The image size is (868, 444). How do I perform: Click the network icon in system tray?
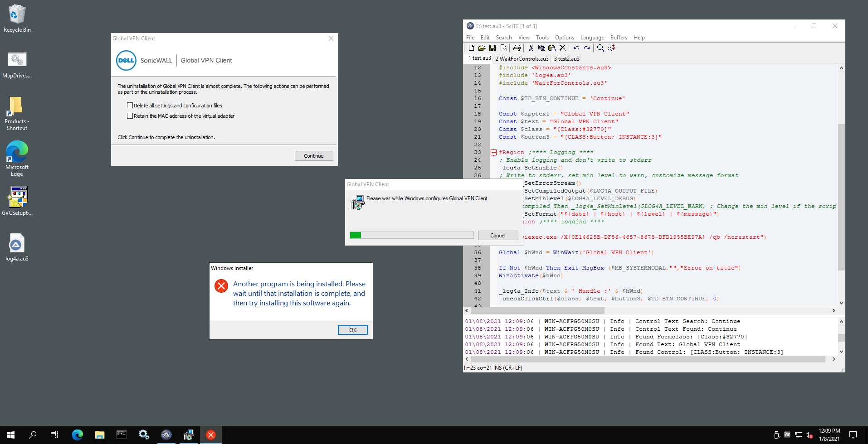798,435
